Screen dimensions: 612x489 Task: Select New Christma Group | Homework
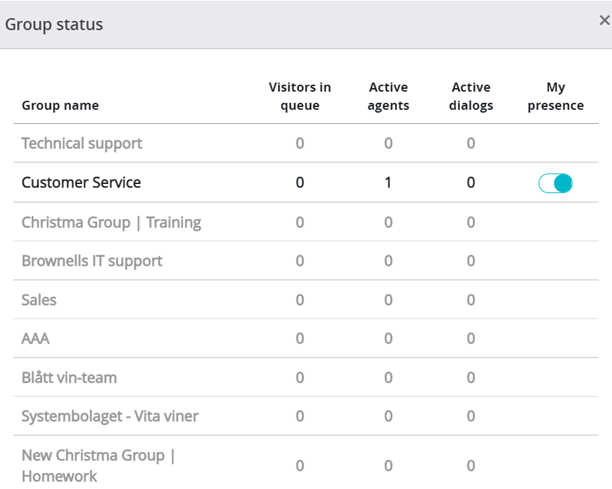98,466
